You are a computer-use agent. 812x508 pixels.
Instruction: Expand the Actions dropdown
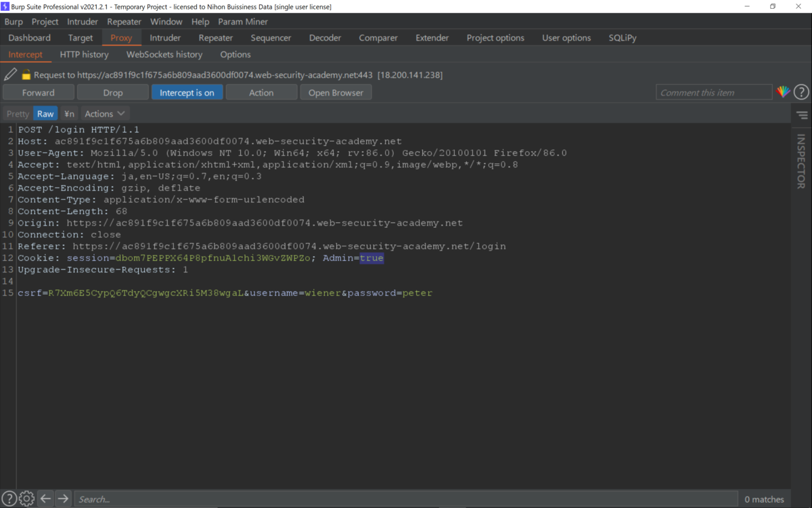point(105,114)
